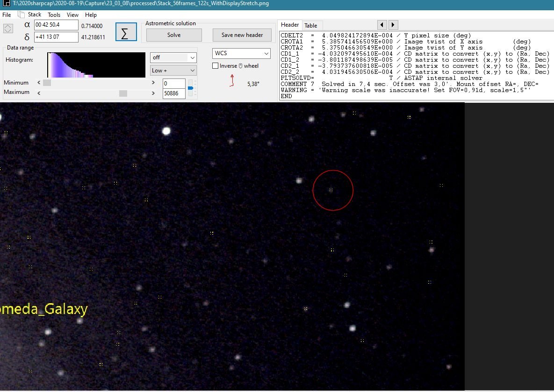Click the diamond icon beside the alpha field
This screenshot has height=392, width=554.
pos(8,28)
